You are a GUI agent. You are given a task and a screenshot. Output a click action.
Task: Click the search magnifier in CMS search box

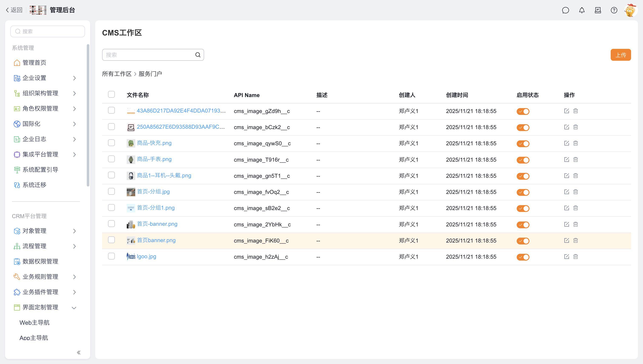[x=198, y=55]
